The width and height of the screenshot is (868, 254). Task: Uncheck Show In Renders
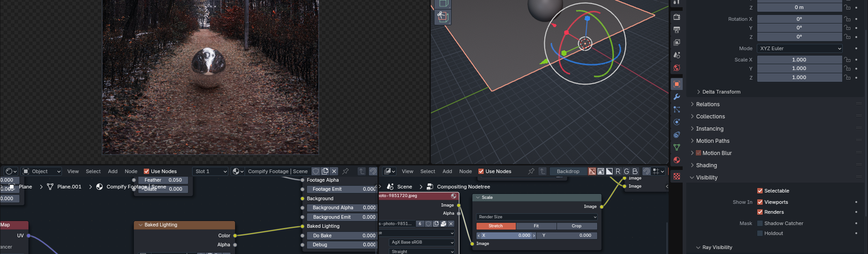760,212
